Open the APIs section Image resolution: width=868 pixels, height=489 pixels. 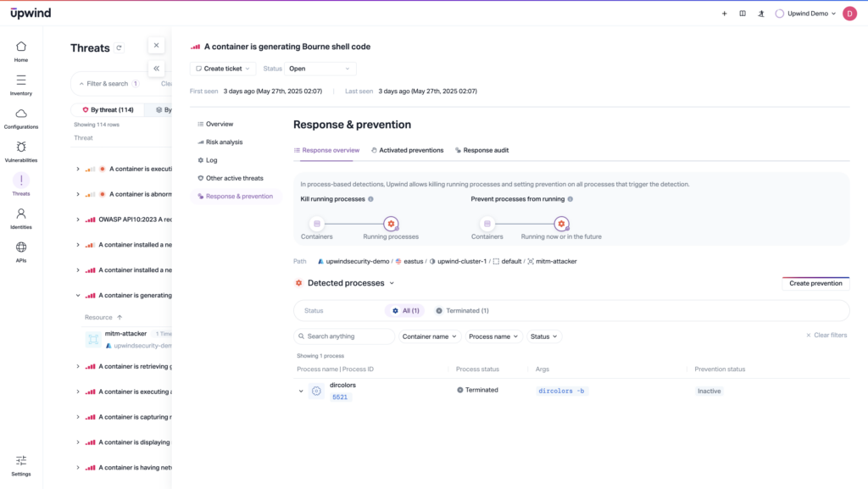(21, 252)
